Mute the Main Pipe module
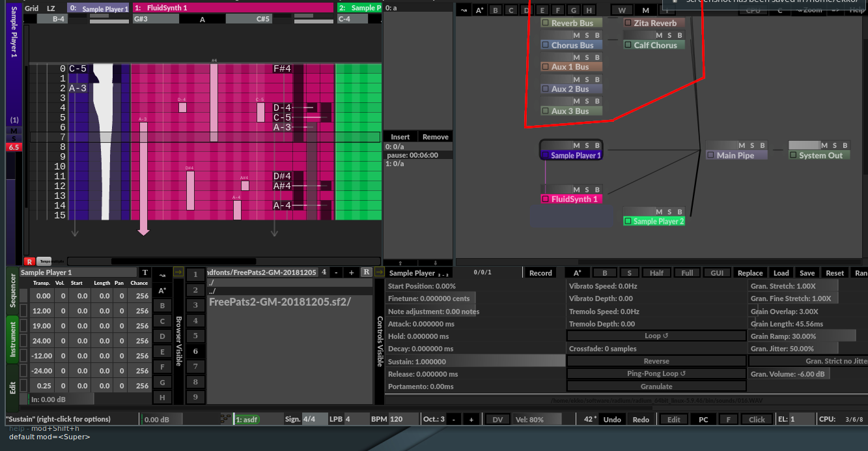Image resolution: width=868 pixels, height=451 pixels. [x=741, y=145]
